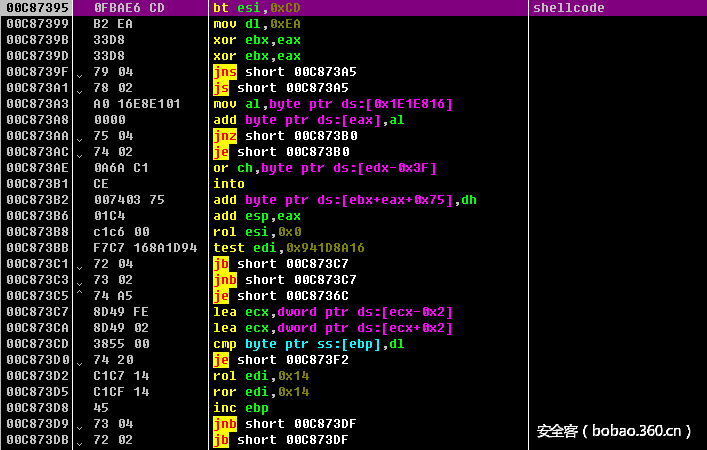Select "jnz short 00C873B0" instruction
The image size is (707, 450).
pos(285,136)
